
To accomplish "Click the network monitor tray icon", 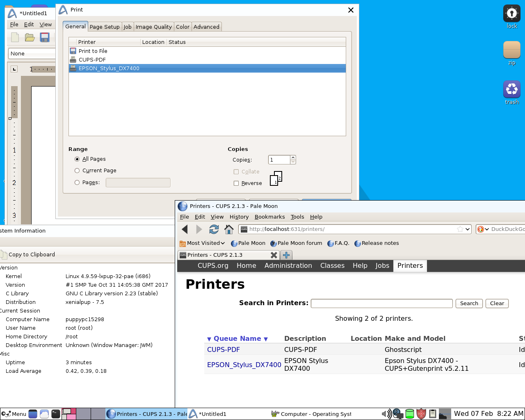I will [397, 414].
